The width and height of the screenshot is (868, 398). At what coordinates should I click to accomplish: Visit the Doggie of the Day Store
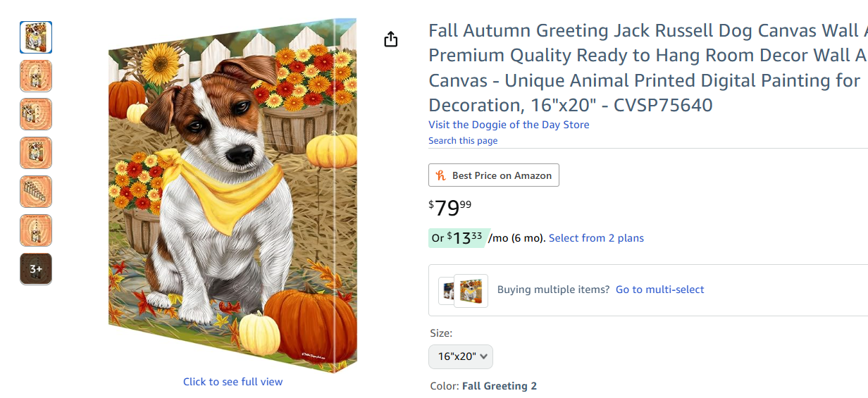[509, 125]
